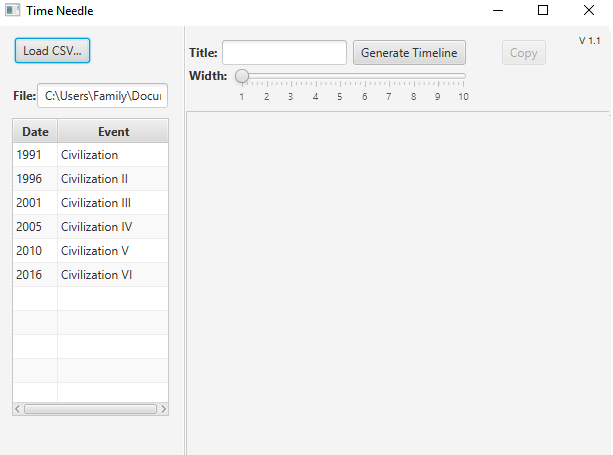Select the 2001 Civilization III row

(x=90, y=203)
